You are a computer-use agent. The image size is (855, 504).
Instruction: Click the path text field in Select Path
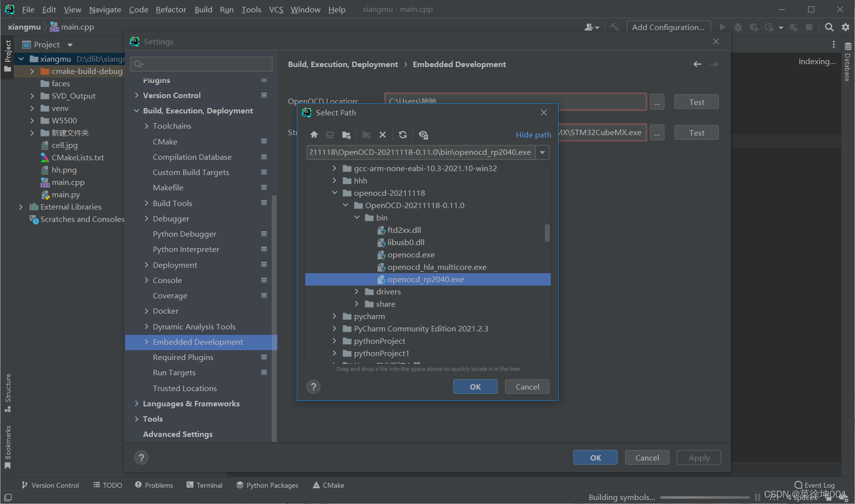[x=421, y=152]
